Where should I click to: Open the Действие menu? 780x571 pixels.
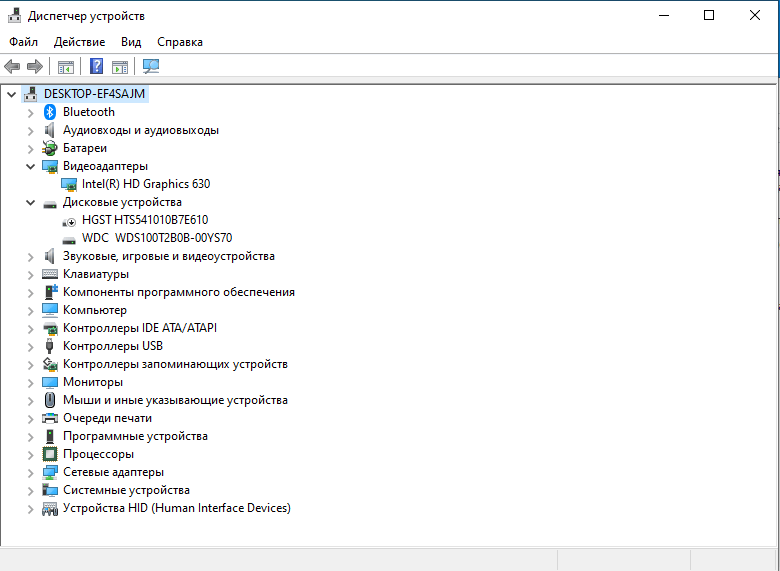point(80,42)
